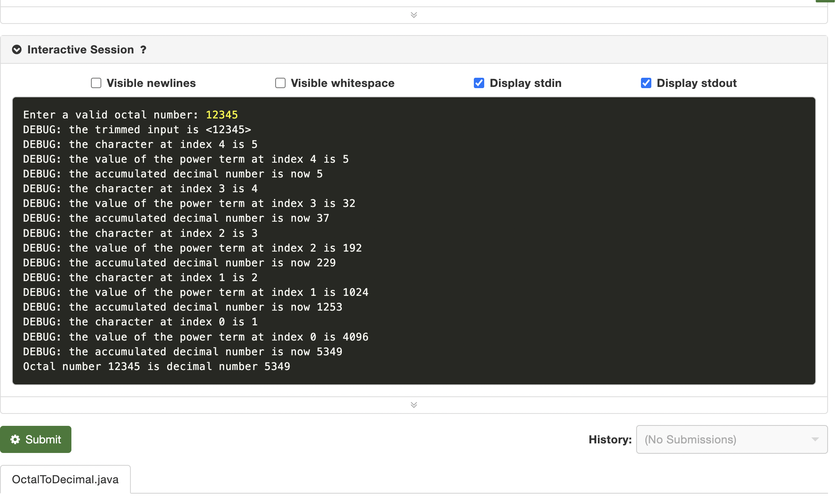Click the History label
The image size is (836, 504).
point(610,439)
